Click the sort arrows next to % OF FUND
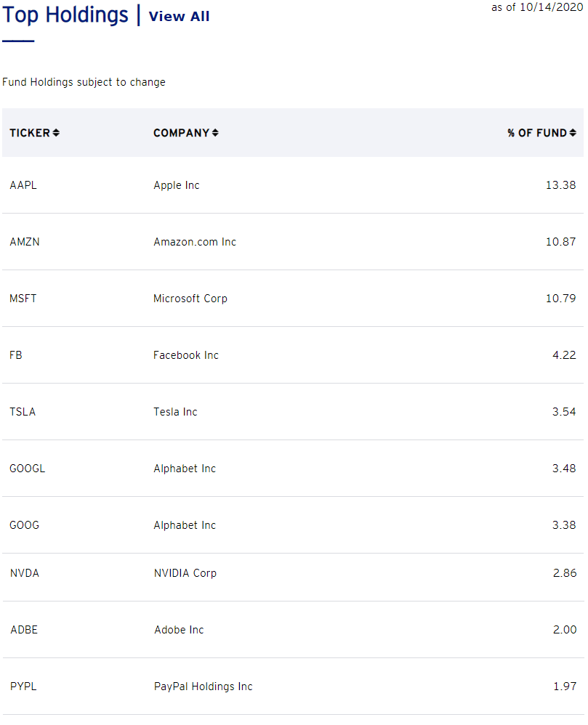The image size is (588, 725). click(573, 133)
